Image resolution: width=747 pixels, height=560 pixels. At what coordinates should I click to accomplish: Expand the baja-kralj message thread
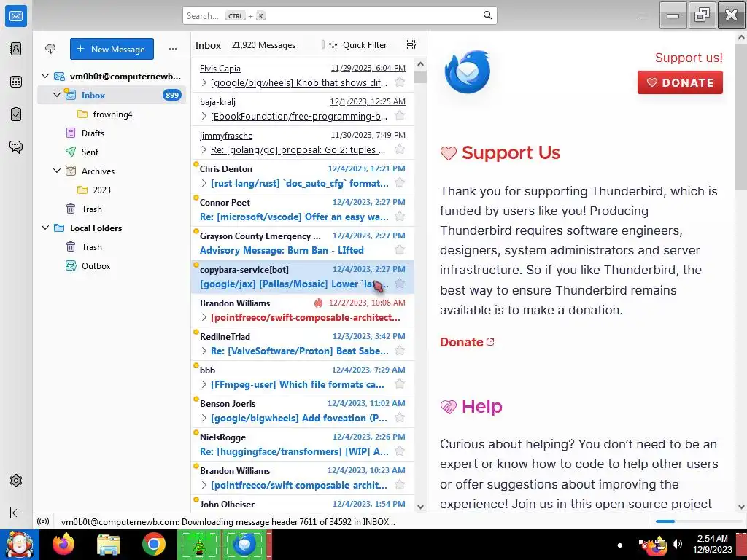point(204,116)
